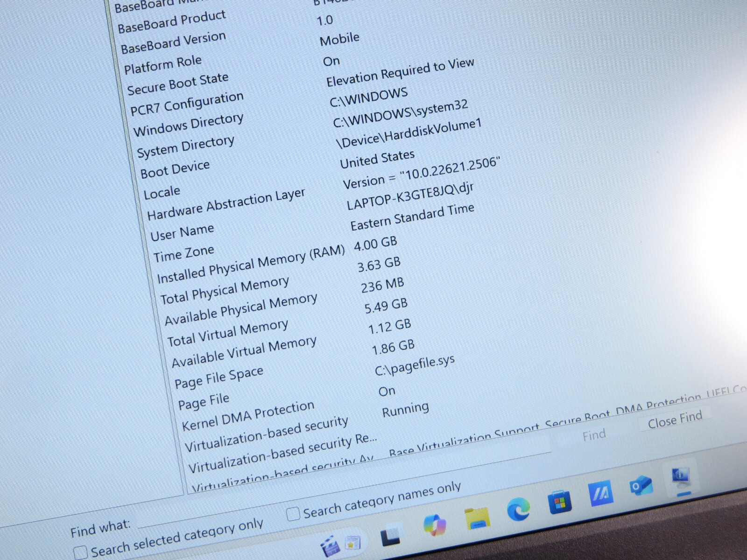Select the Time Zone item
Screen dimensions: 747x560
(x=183, y=253)
